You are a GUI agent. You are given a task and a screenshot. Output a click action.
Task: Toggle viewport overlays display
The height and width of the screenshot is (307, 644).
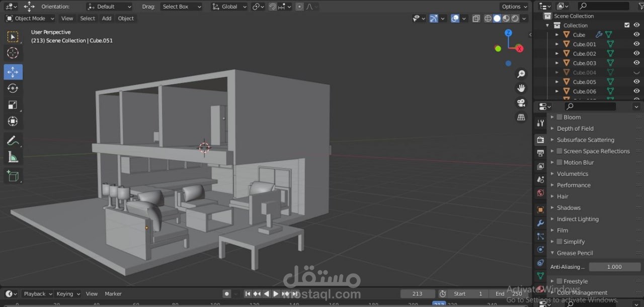(x=455, y=19)
